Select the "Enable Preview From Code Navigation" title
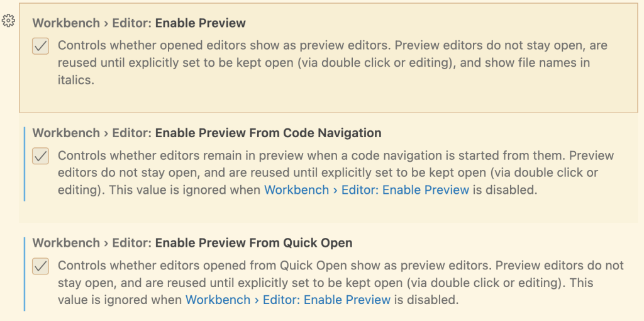Screen dimensions: 644x321 268,133
